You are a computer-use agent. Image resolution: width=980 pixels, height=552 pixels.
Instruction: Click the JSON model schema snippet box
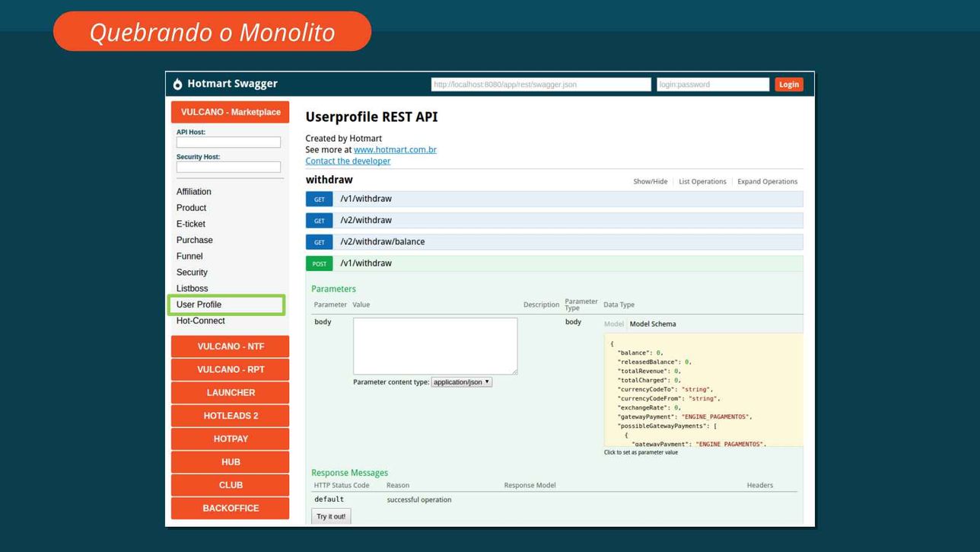704,390
